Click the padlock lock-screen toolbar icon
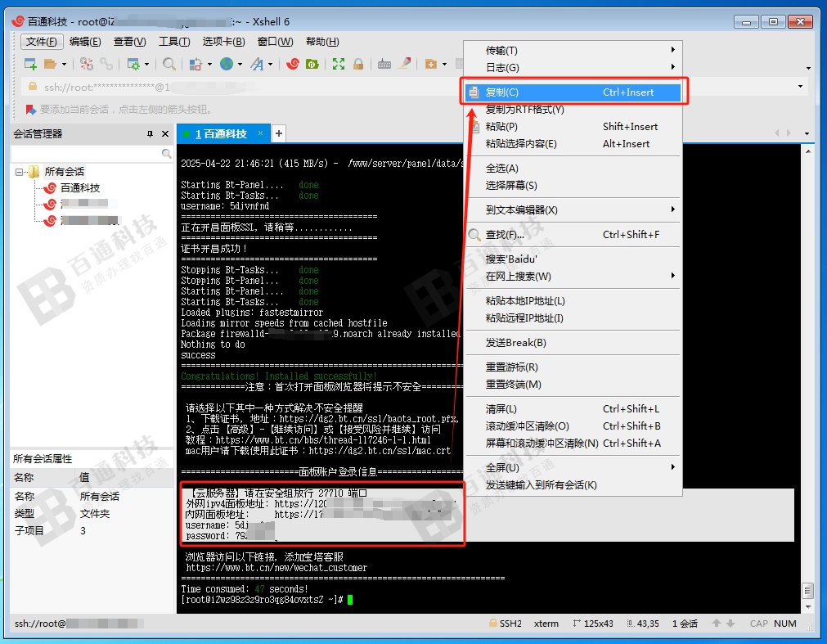This screenshot has width=827, height=644. click(358, 64)
